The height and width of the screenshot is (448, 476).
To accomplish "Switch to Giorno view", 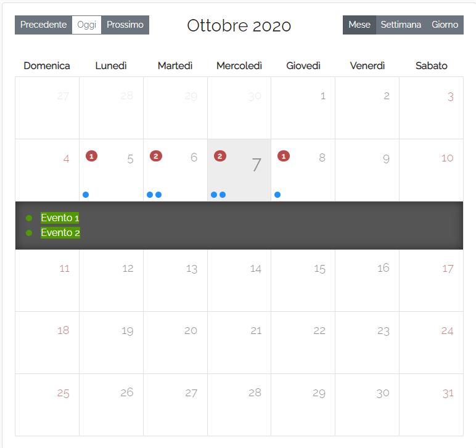I will coord(445,25).
